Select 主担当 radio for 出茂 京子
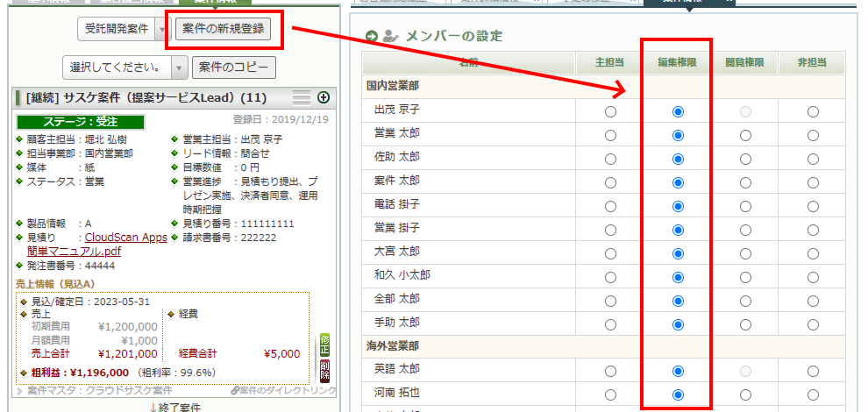Viewport: 868px width, 412px height. [x=610, y=112]
